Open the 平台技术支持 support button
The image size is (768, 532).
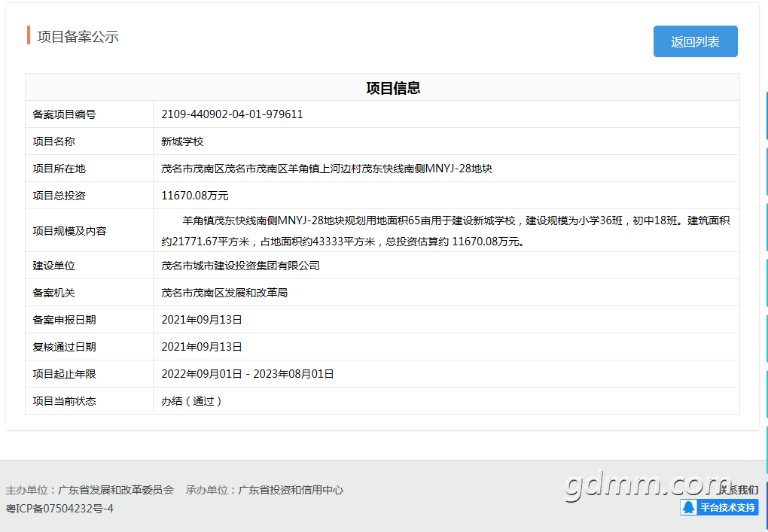[x=719, y=507]
